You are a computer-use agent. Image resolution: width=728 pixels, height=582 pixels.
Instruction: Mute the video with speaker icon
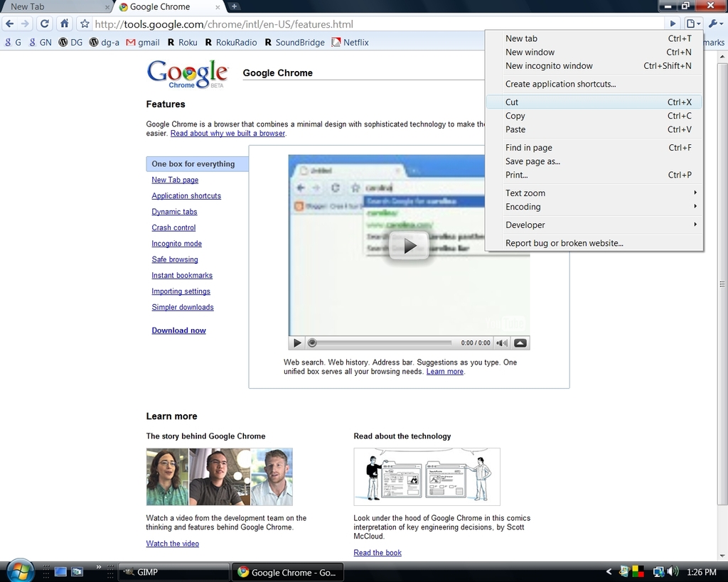point(501,343)
